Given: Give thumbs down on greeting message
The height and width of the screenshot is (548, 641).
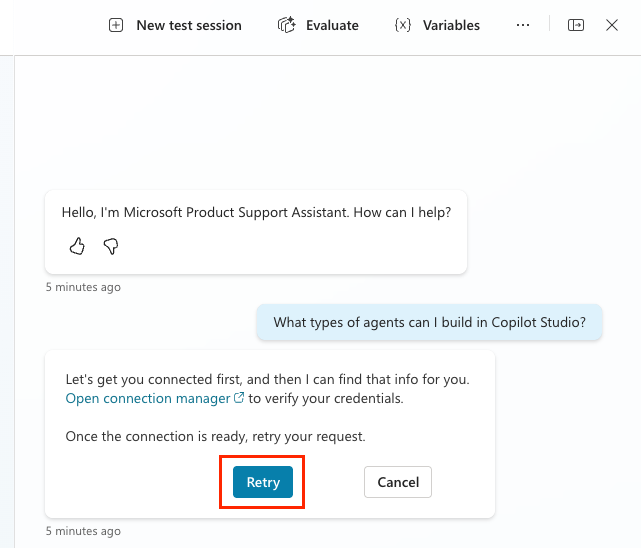Looking at the screenshot, I should pos(111,246).
